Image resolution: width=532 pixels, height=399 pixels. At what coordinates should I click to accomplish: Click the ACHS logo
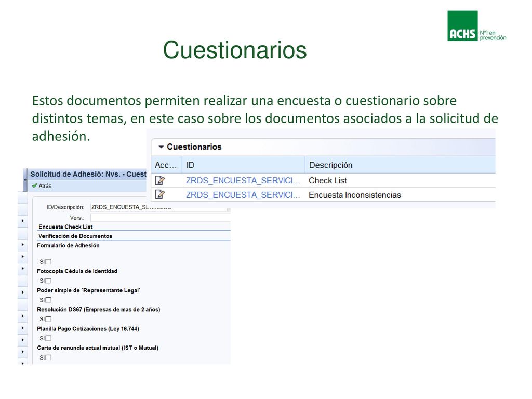[476, 26]
